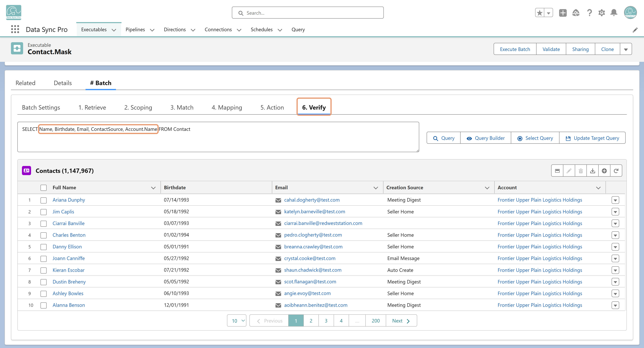Screen dimensions: 644x348
Task: Open the Account column menu chevron
Action: tap(598, 188)
